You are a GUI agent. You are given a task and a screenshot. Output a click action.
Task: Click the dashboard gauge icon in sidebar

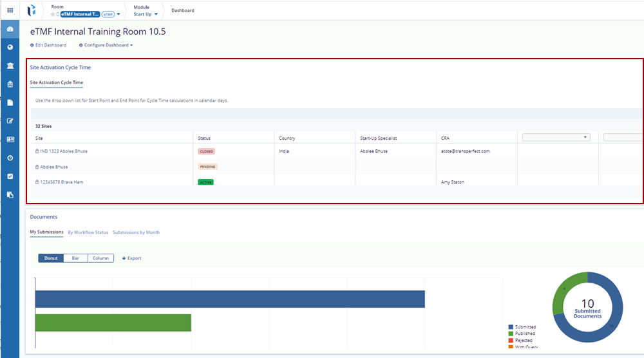pyautogui.click(x=10, y=30)
